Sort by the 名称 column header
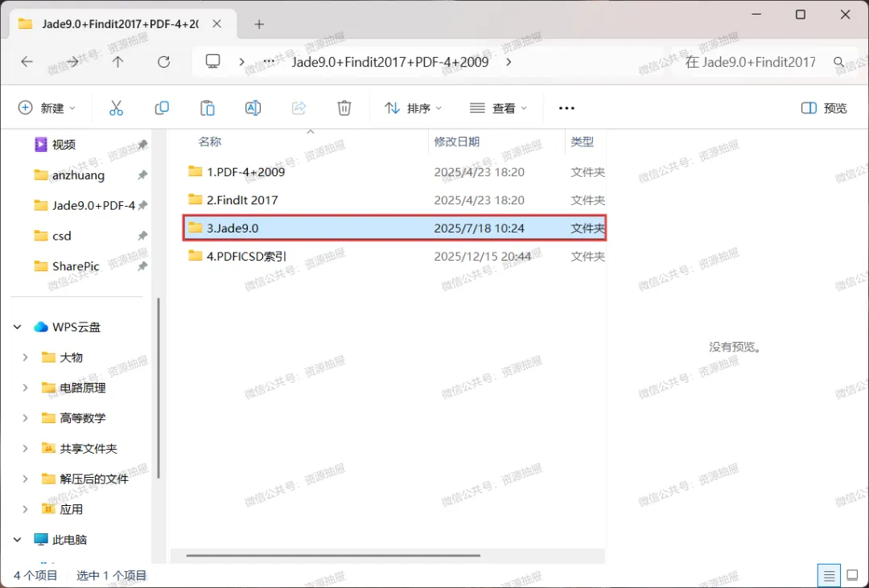869x588 pixels. pyautogui.click(x=209, y=142)
